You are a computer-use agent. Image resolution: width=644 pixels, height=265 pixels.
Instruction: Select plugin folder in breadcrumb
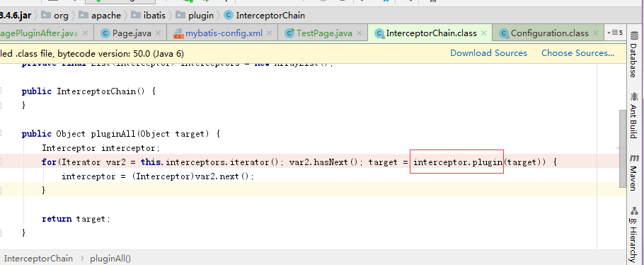click(x=195, y=16)
